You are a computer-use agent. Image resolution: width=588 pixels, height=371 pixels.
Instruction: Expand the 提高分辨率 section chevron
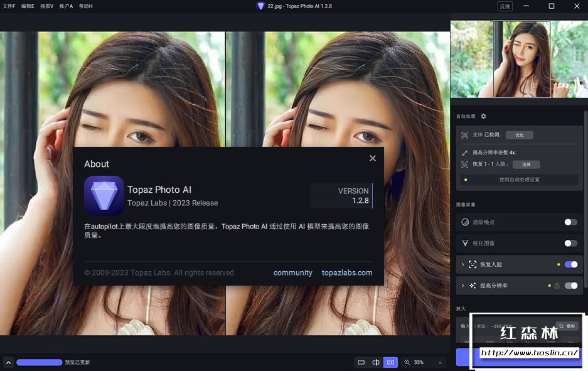point(463,286)
